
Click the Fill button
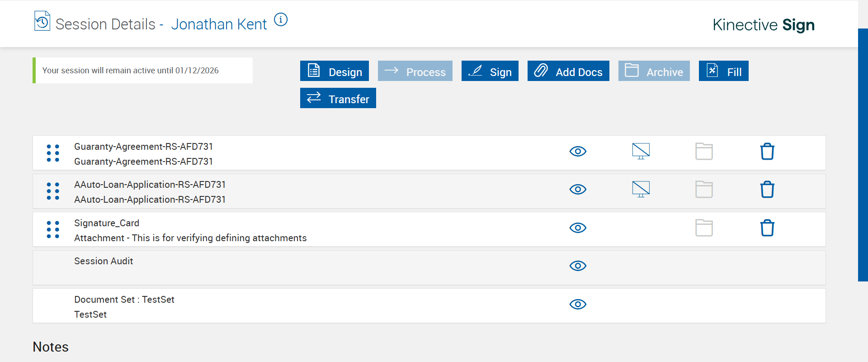coord(723,71)
